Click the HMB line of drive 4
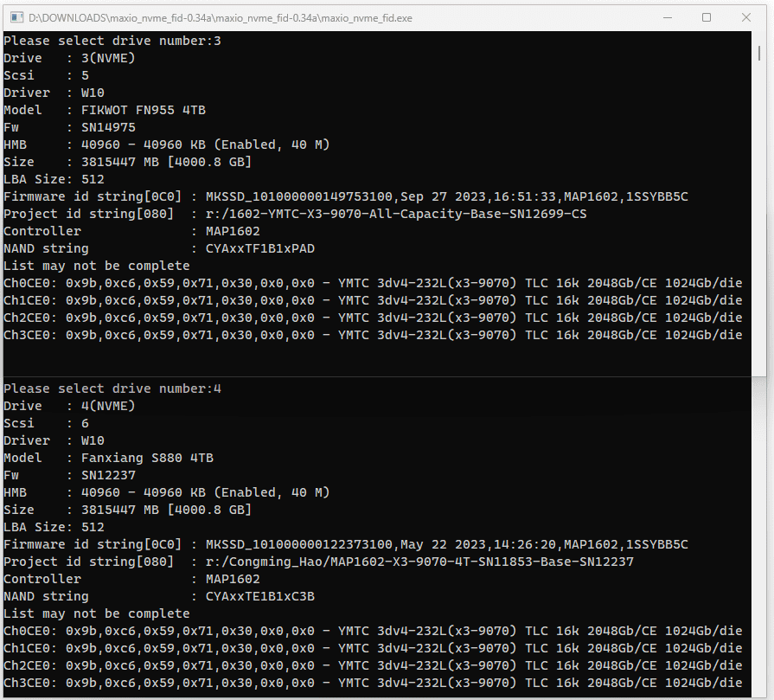Image resolution: width=774 pixels, height=700 pixels. [x=166, y=492]
